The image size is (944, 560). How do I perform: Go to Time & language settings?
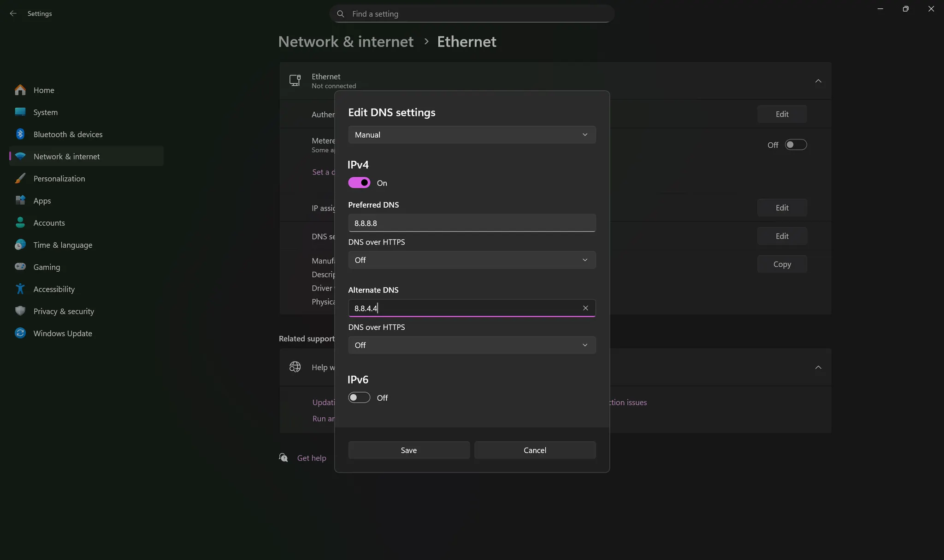(x=63, y=245)
